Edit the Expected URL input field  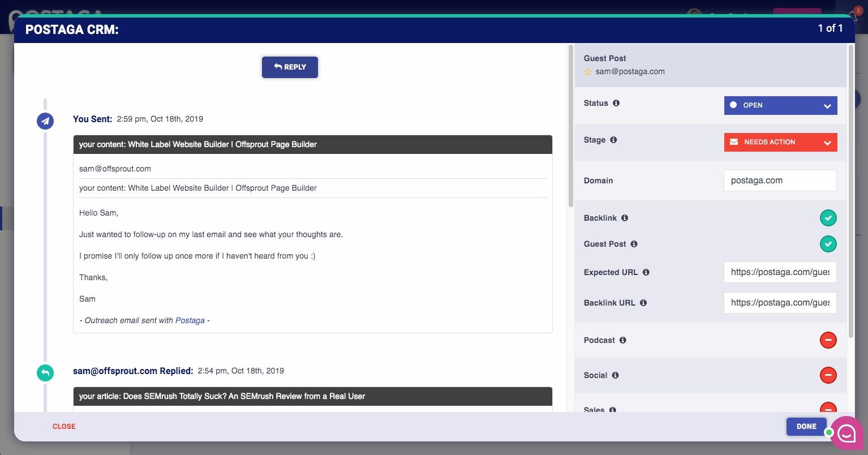[780, 272]
